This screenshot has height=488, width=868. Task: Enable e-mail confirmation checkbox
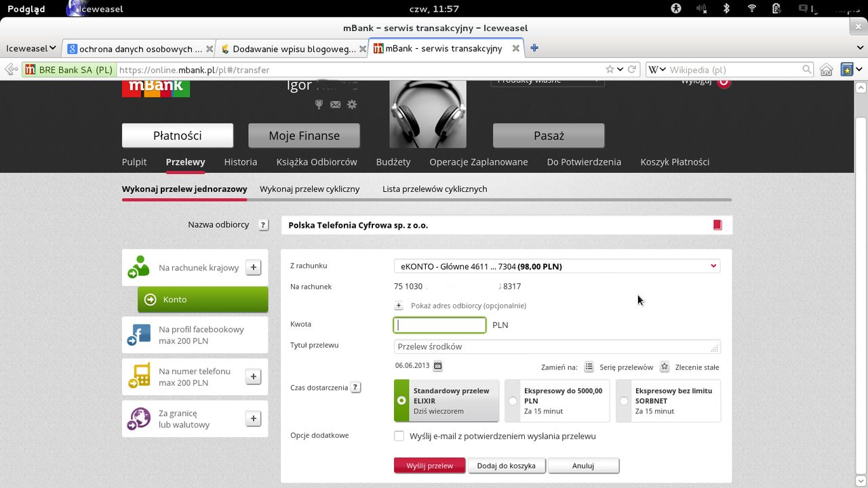pyautogui.click(x=399, y=436)
